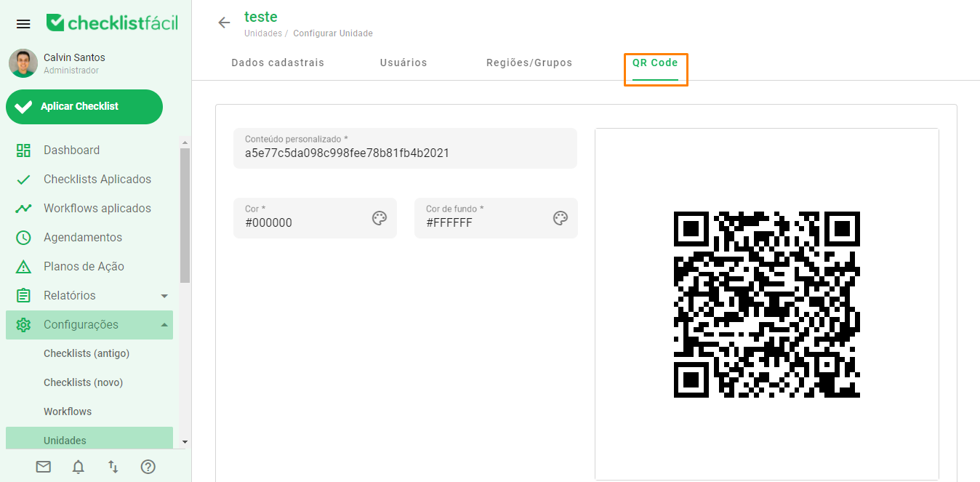This screenshot has width=980, height=482.
Task: Switch to Regiões/Grupos tab
Action: coord(529,63)
